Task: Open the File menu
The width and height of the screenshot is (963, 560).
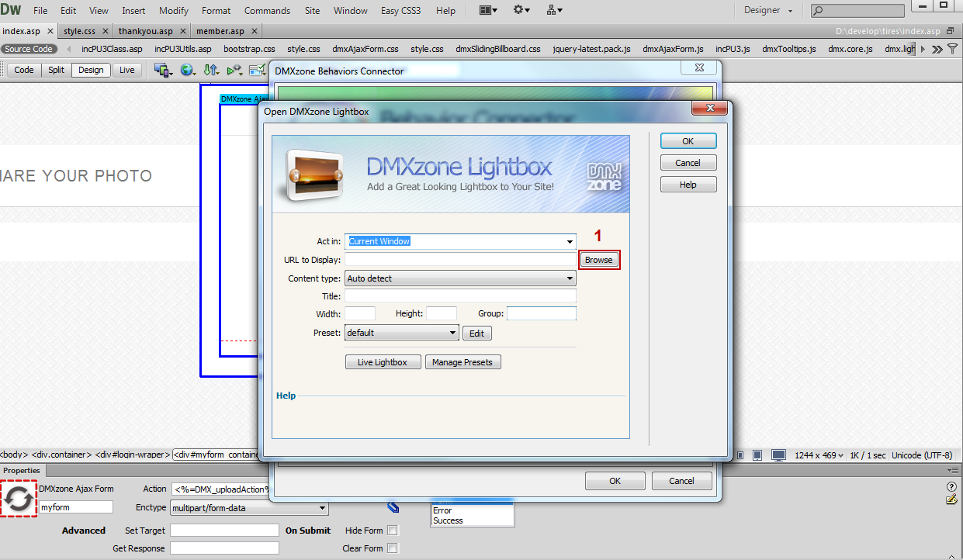Action: coord(40,11)
